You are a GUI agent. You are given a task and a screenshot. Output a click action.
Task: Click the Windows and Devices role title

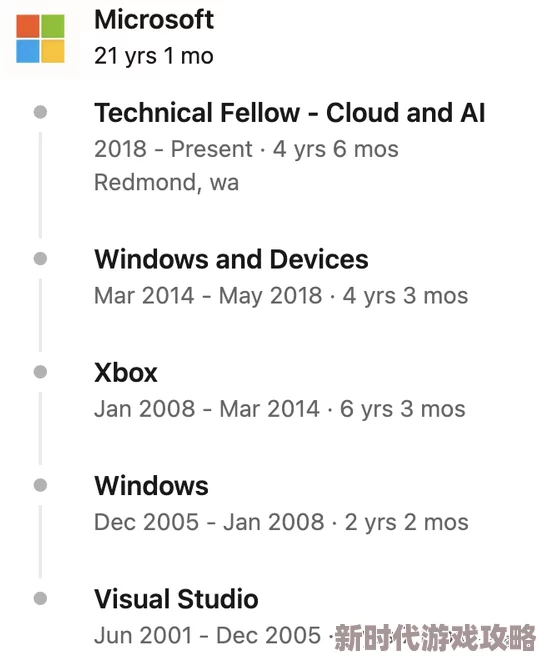tap(231, 259)
